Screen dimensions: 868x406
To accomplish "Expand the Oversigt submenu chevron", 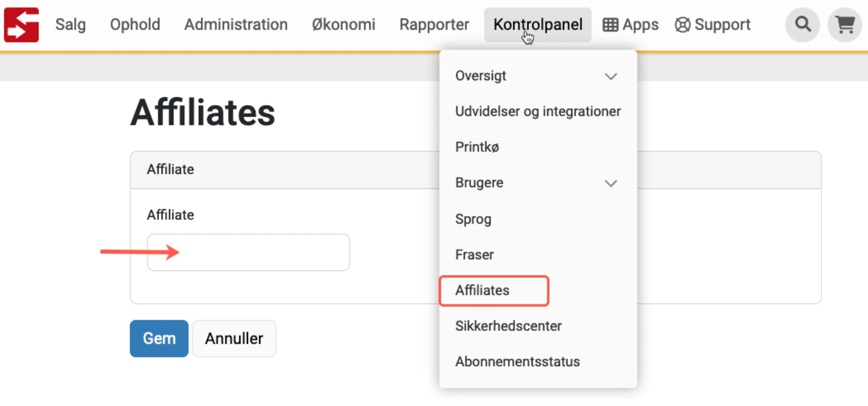I will pos(611,76).
